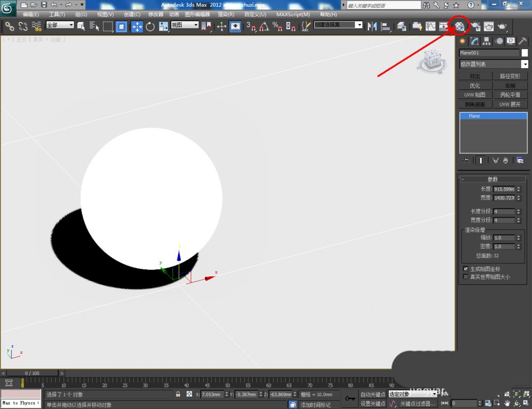Click the 自动关键点 auto key button
Viewport: 532px width, 409px height.
tap(372, 395)
